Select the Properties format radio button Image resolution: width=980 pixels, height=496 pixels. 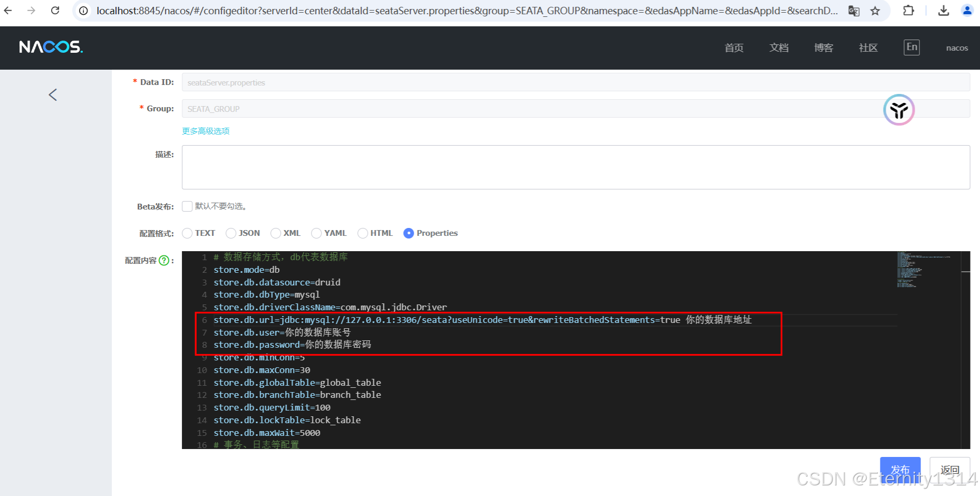coord(409,233)
